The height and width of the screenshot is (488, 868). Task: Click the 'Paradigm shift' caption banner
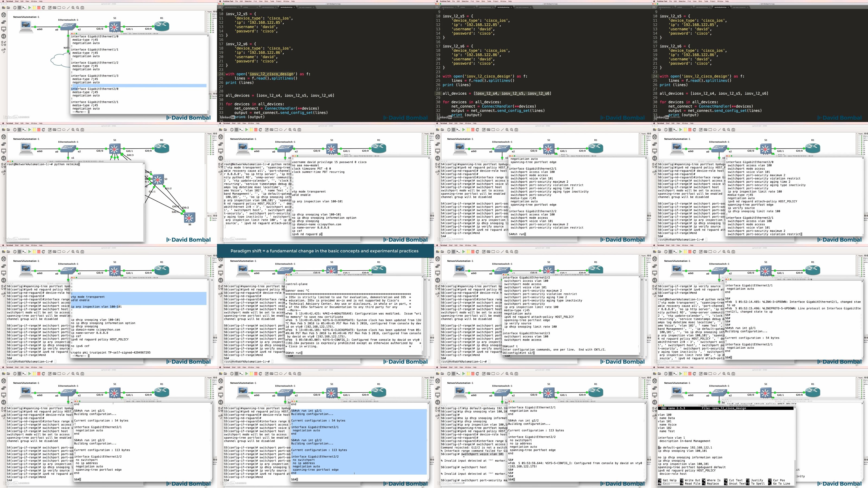coord(325,251)
